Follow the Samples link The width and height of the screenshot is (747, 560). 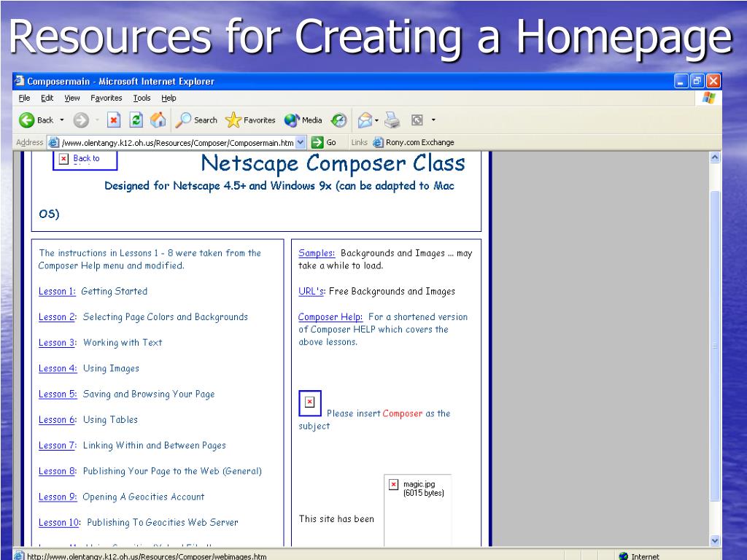click(x=317, y=253)
